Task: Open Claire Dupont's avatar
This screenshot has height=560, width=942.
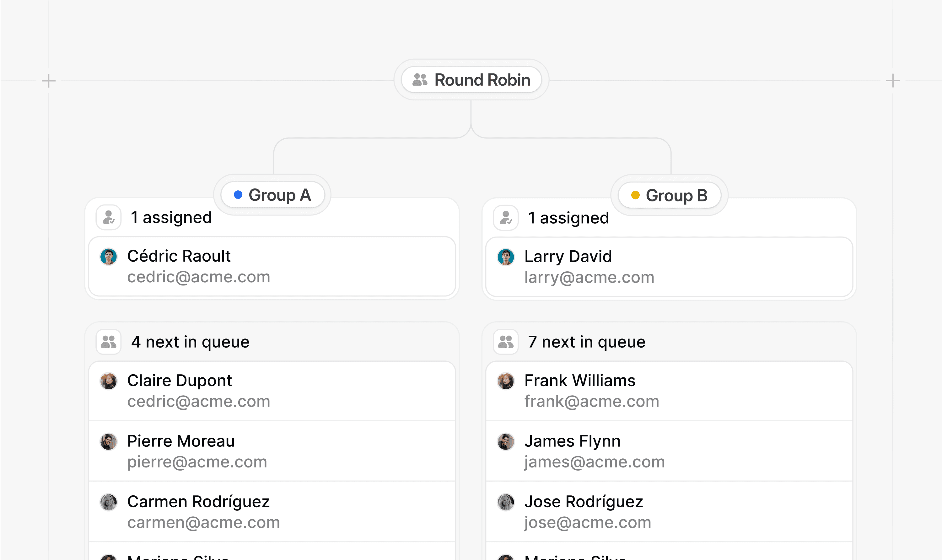Action: pyautogui.click(x=109, y=381)
